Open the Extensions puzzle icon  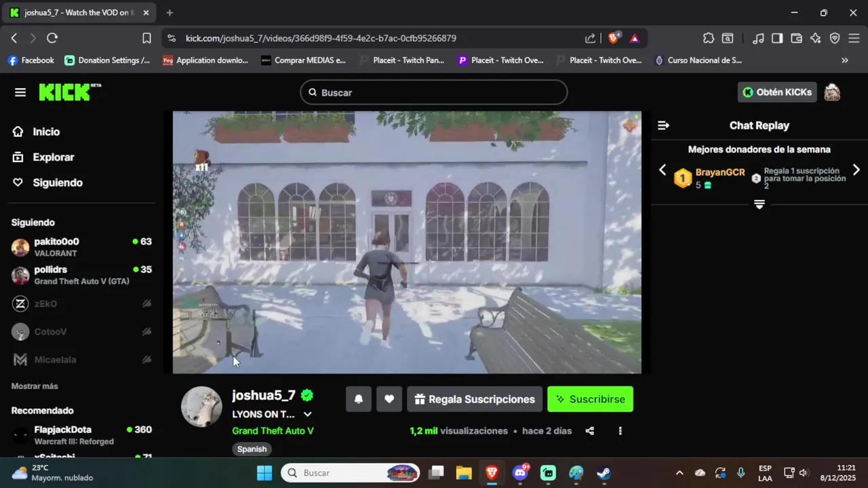[709, 39]
